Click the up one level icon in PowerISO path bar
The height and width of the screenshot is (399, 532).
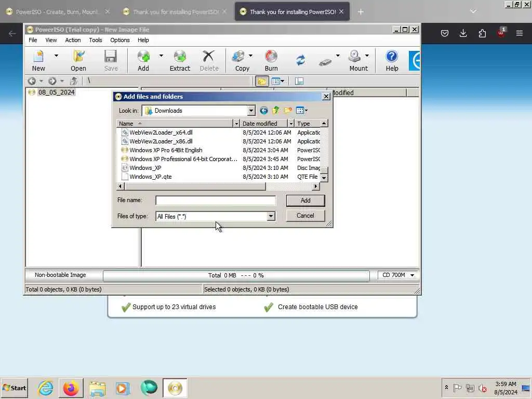74,81
